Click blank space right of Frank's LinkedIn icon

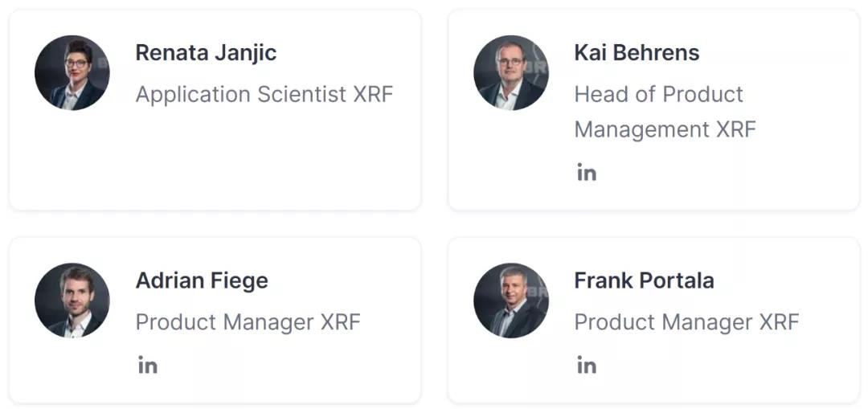[x=719, y=366]
